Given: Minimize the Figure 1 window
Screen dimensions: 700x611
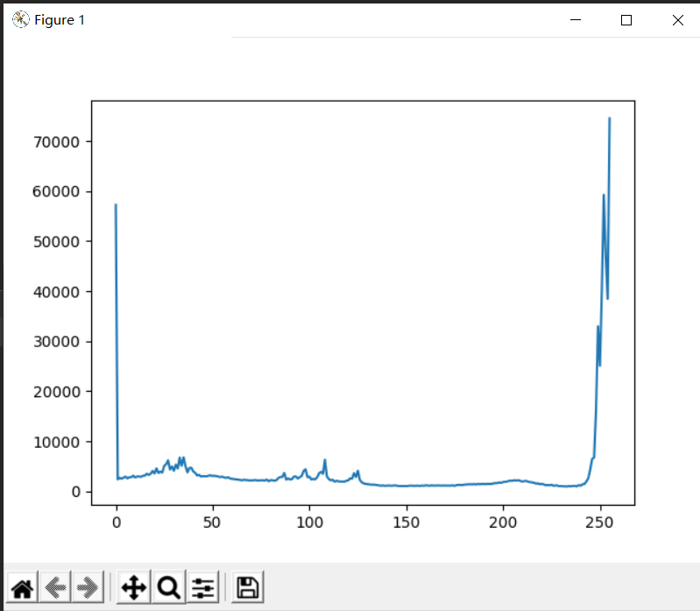Looking at the screenshot, I should point(576,19).
